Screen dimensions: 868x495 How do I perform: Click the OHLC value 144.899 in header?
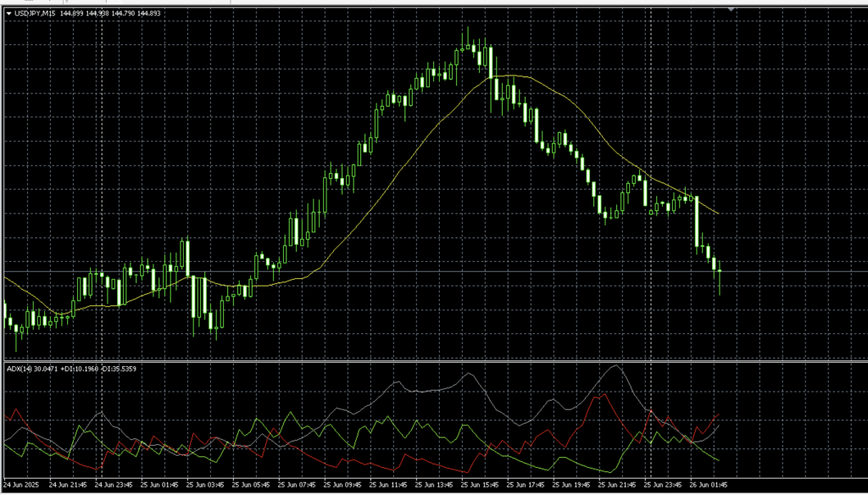[72, 13]
